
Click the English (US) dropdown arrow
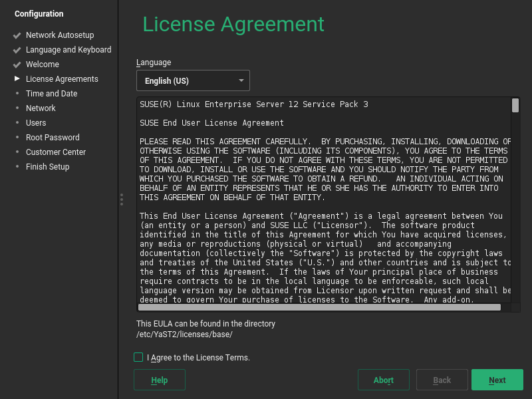[241, 80]
